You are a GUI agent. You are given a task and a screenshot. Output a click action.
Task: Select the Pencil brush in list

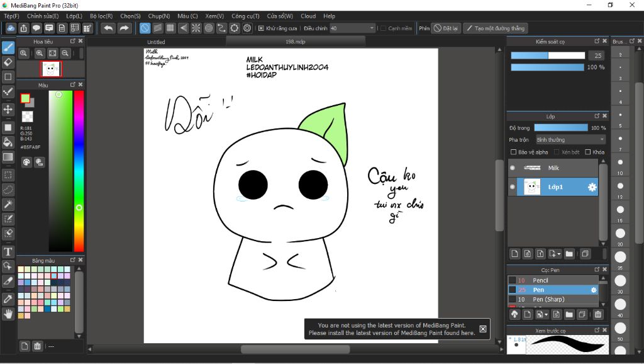pos(553,280)
